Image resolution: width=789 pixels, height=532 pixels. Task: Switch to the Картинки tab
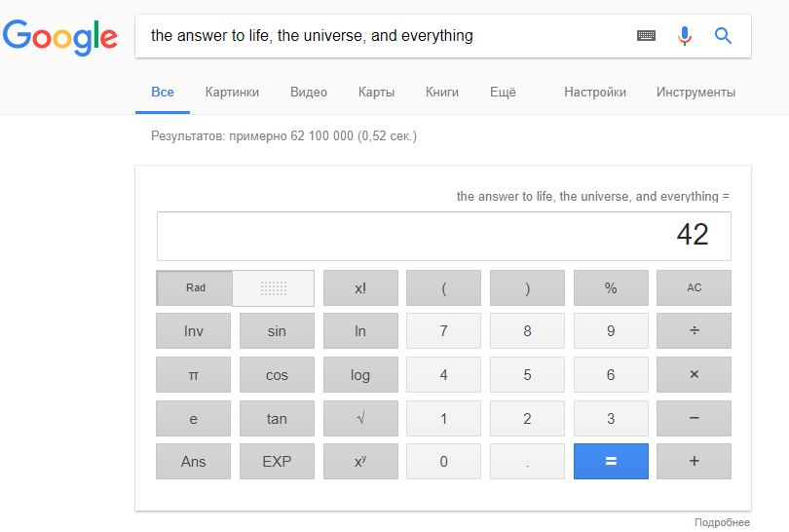tap(232, 93)
